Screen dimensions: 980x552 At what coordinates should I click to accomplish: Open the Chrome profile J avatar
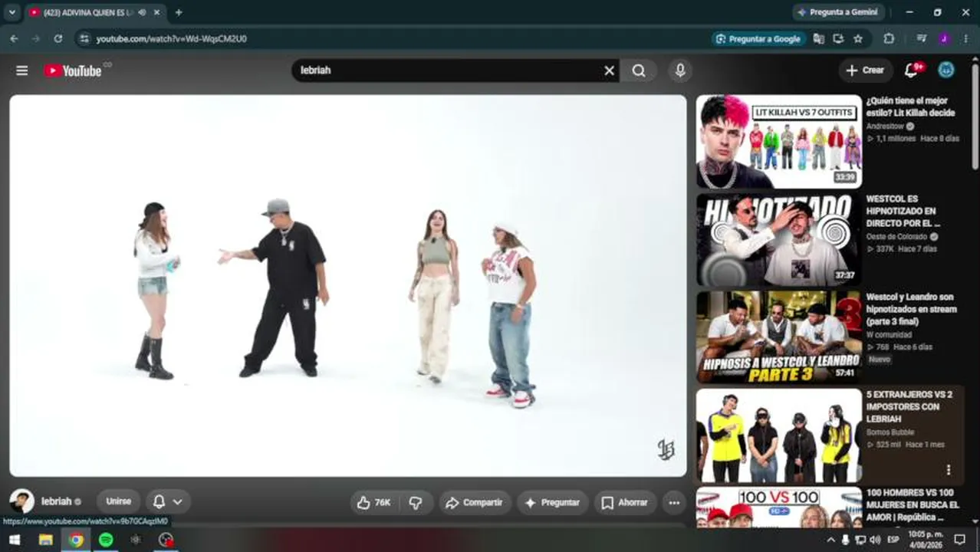(943, 38)
